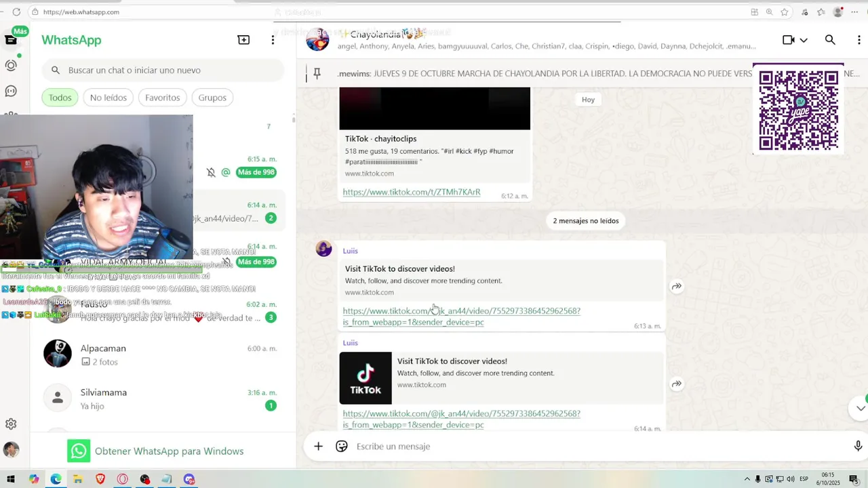Screen dimensions: 868x488
Task: Open the conversation three-dot menu
Action: [859, 40]
